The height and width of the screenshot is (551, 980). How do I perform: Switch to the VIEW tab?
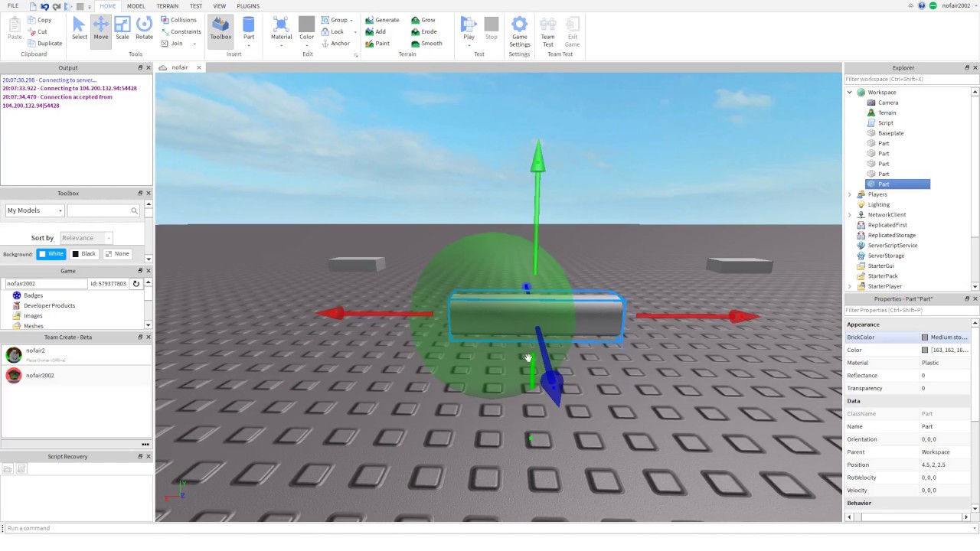pos(220,6)
